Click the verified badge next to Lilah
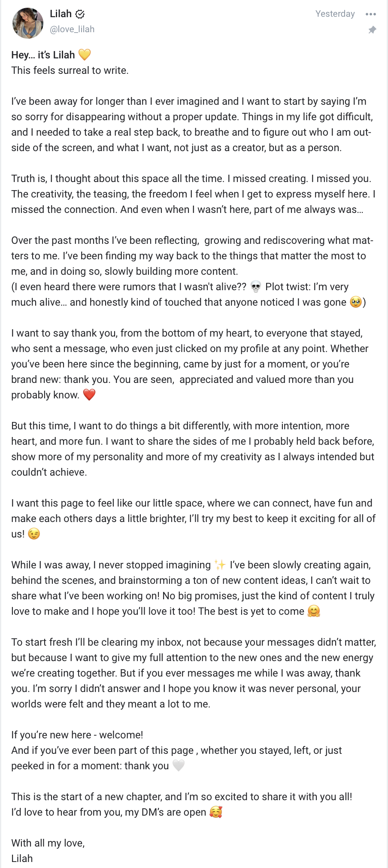 click(x=80, y=14)
